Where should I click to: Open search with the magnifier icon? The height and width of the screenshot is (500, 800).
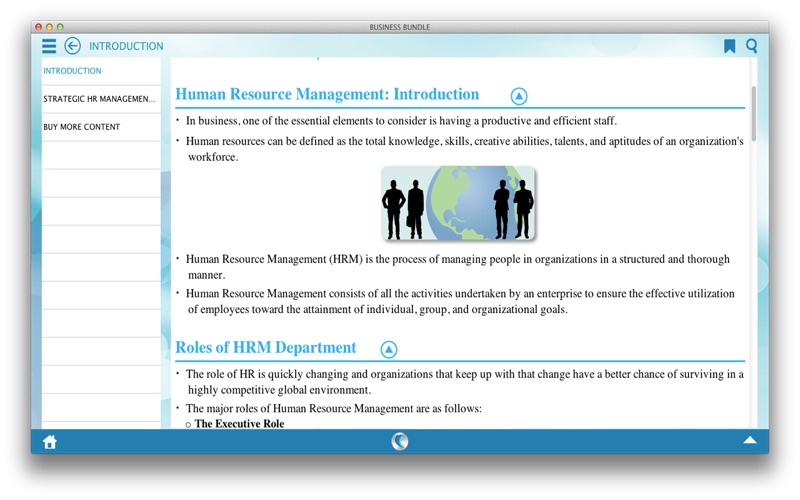(752, 46)
